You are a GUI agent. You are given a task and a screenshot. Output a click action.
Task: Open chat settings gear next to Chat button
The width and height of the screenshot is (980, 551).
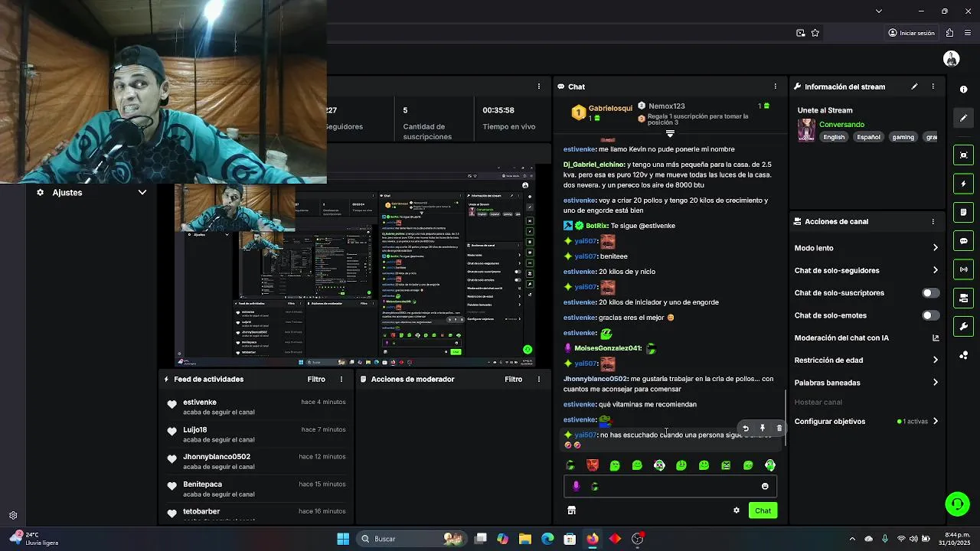pyautogui.click(x=737, y=510)
